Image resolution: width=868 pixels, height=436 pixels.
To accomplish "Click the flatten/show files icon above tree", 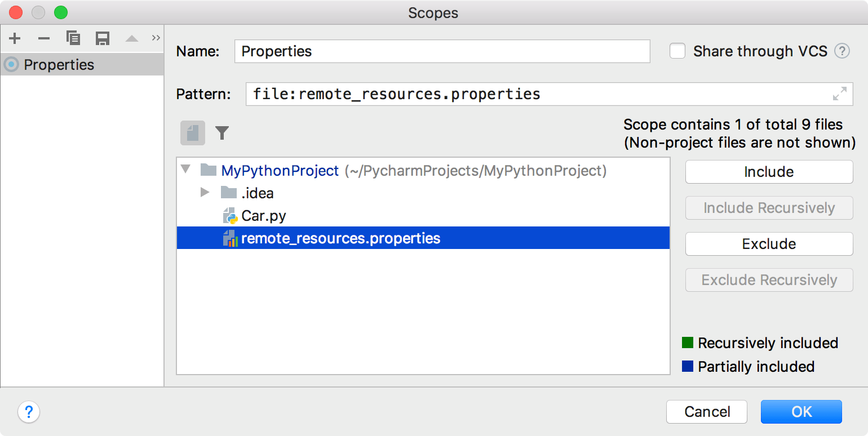I will click(x=193, y=133).
